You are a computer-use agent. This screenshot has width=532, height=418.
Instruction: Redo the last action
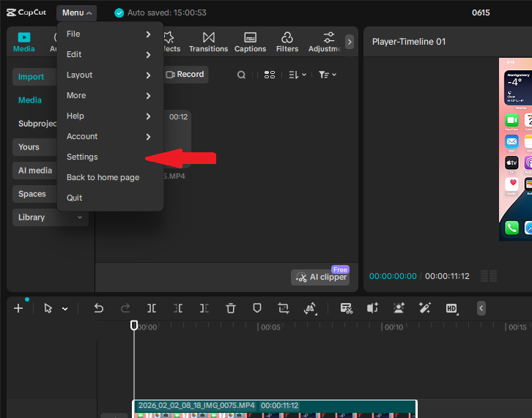pyautogui.click(x=125, y=308)
